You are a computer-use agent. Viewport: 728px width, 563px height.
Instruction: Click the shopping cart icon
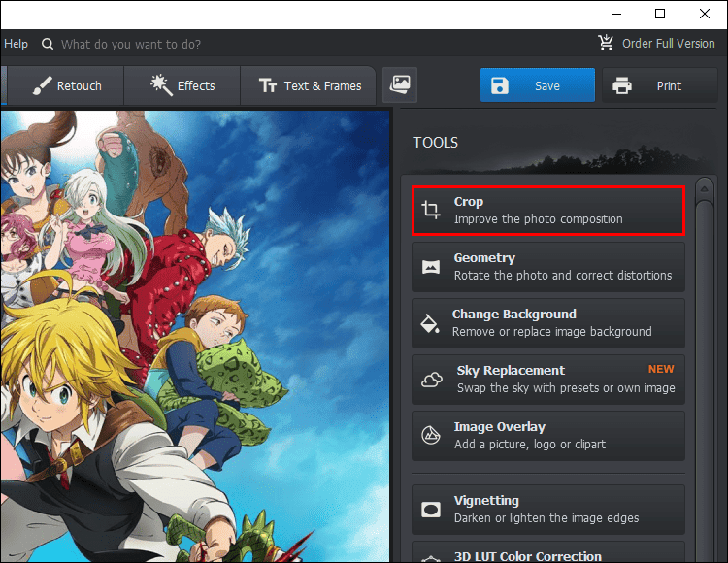(607, 43)
